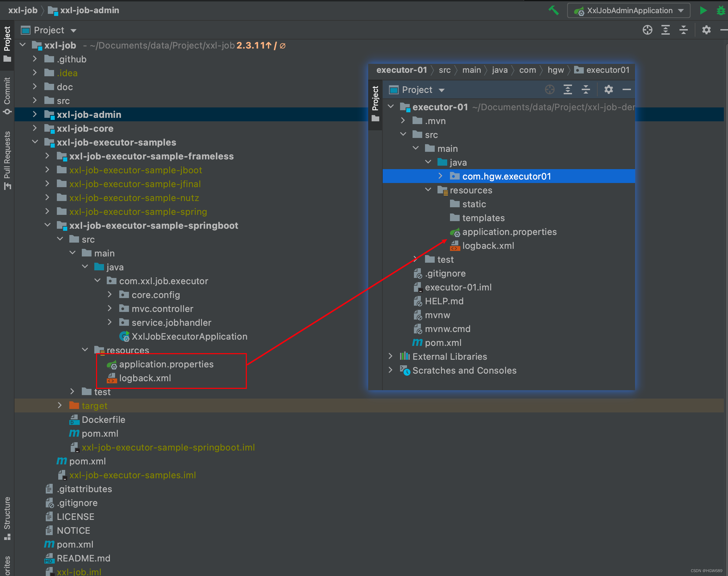The width and height of the screenshot is (728, 576).
Task: Expand the .idea folder
Action: tap(35, 73)
